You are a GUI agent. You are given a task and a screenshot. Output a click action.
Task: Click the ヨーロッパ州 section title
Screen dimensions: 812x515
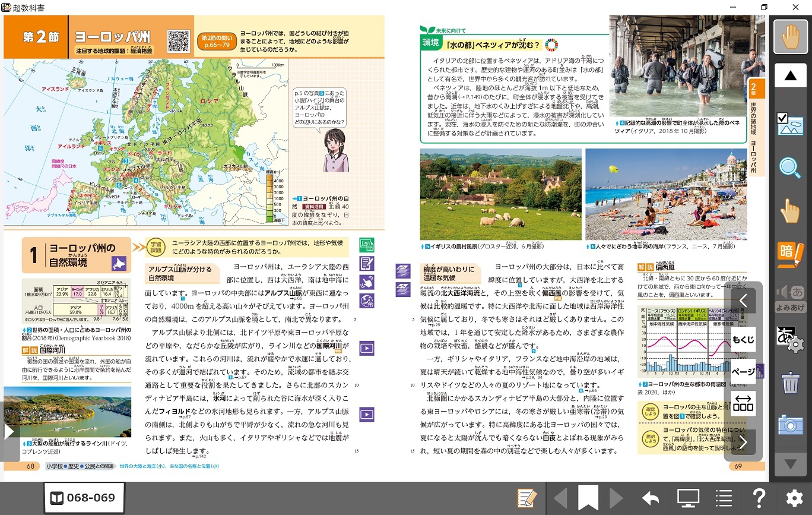pyautogui.click(x=113, y=37)
